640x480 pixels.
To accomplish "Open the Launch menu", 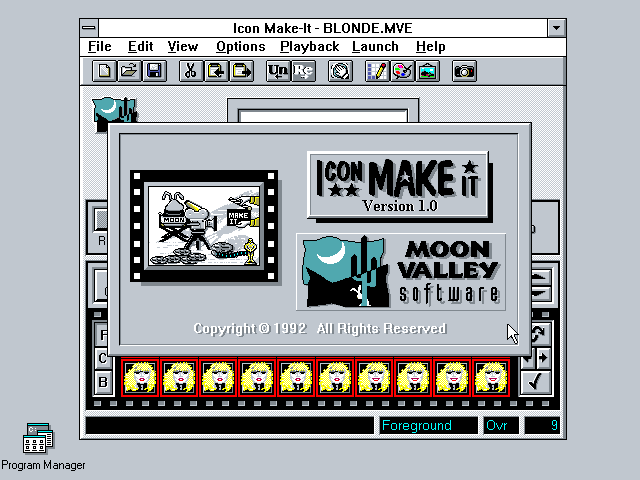I will [375, 47].
